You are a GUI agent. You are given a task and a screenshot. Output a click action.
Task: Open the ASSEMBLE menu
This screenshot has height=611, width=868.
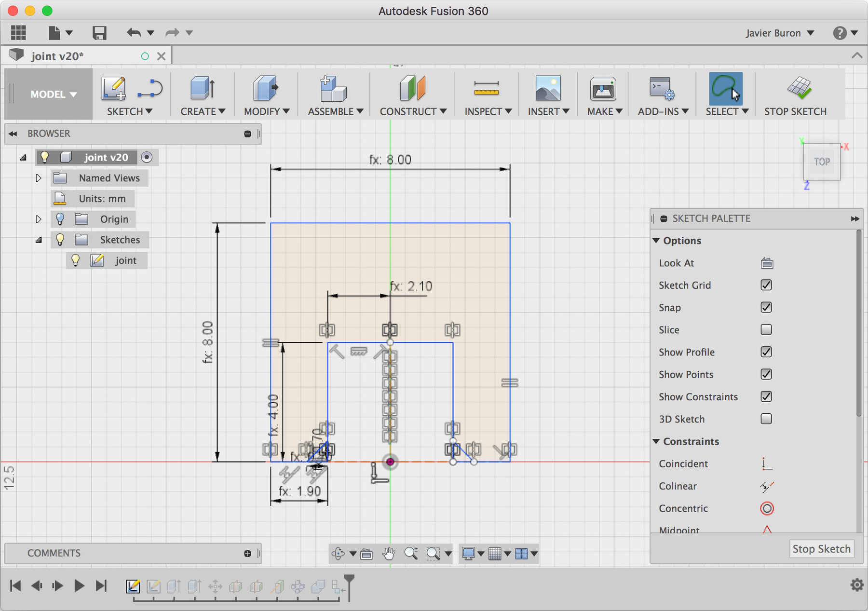(x=335, y=111)
